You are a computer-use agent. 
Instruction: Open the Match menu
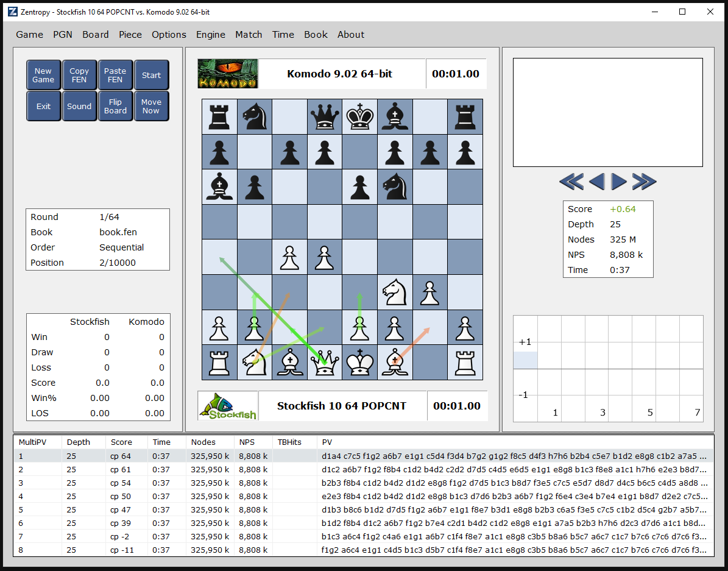pos(249,34)
